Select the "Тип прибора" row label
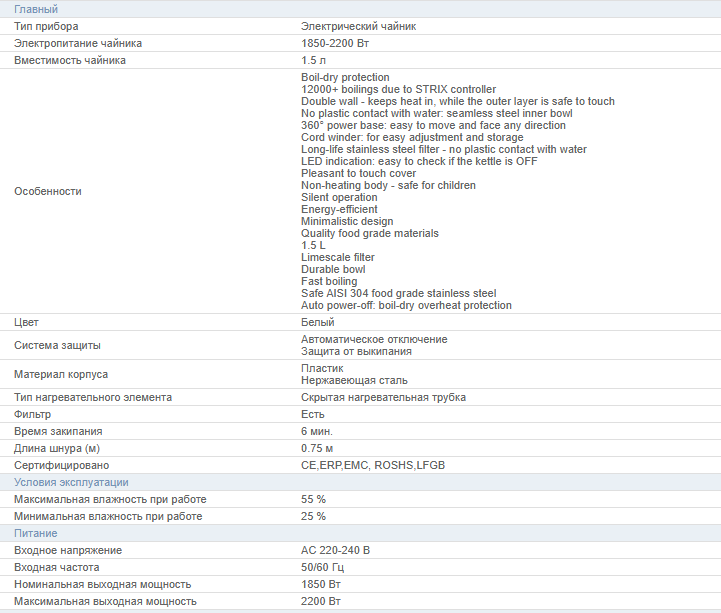 [46, 26]
